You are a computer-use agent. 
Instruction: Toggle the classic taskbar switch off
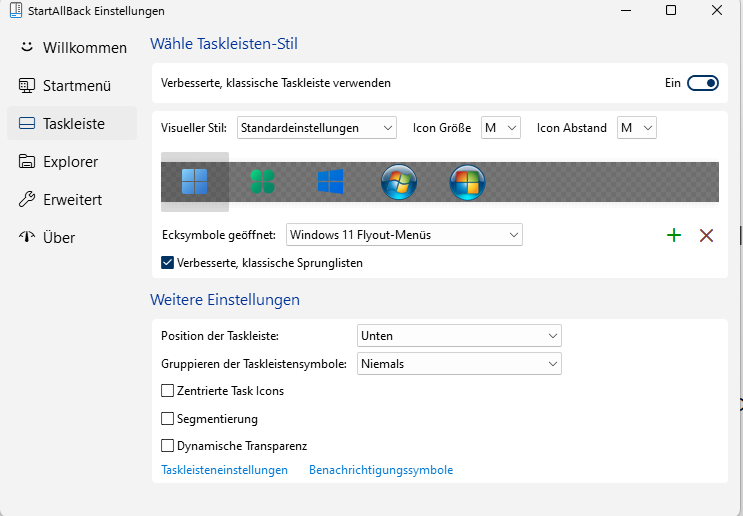click(x=702, y=83)
